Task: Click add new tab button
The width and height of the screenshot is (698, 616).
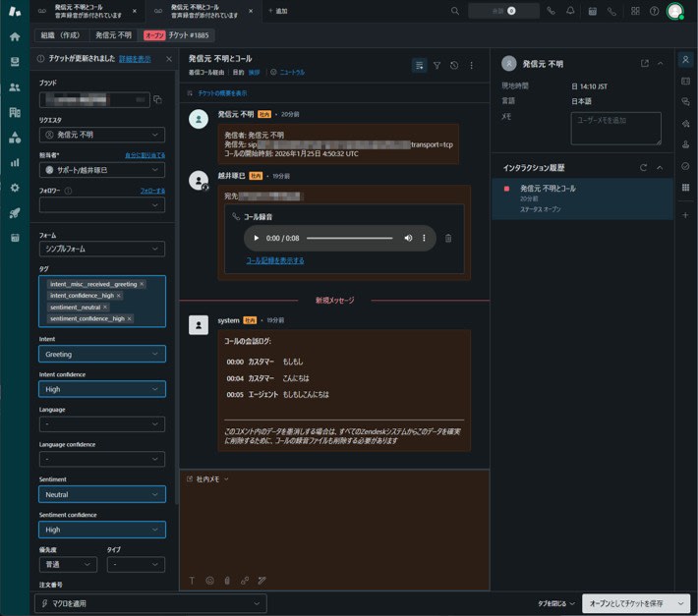Action: (276, 11)
